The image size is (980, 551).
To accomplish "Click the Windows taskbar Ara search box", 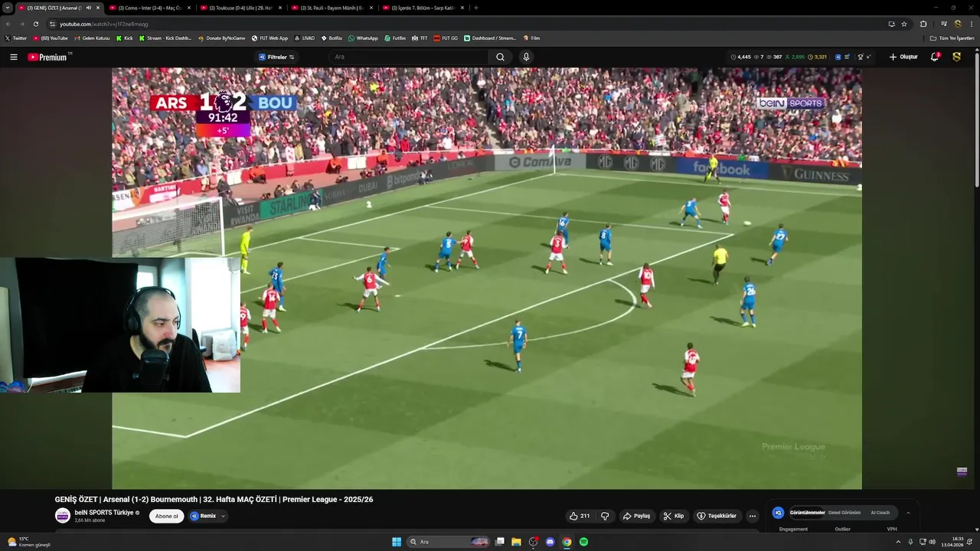I will coord(449,542).
